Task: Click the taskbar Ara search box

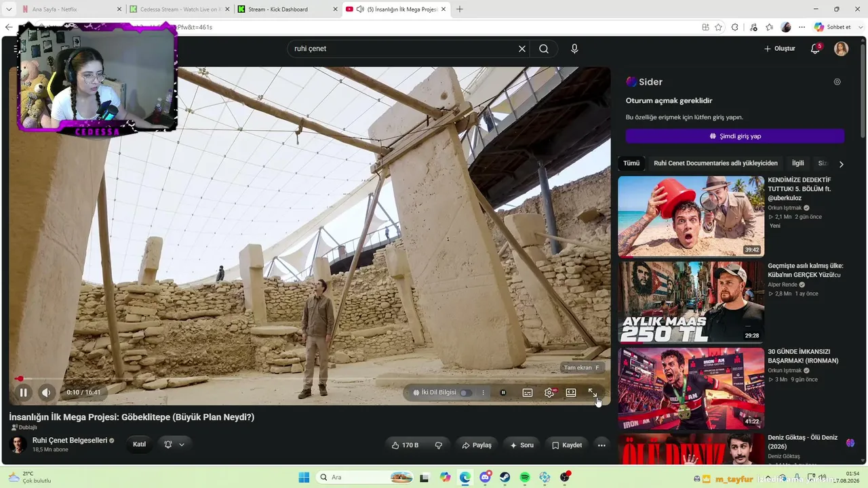Action: [366, 477]
